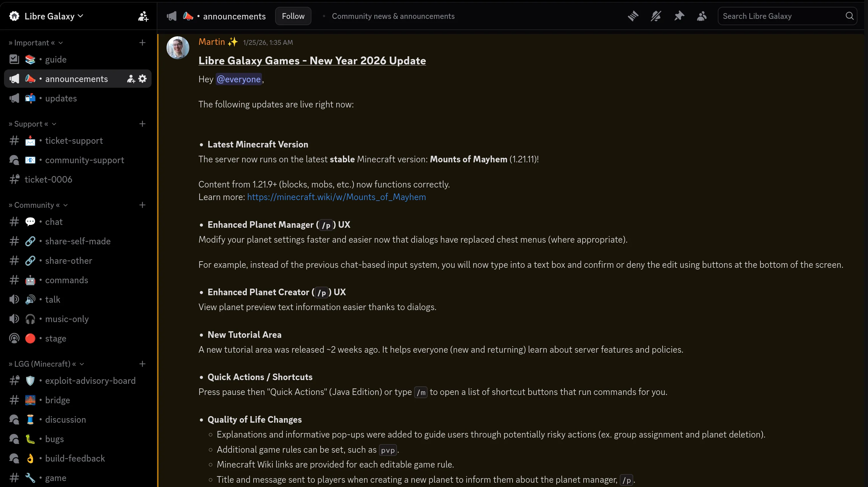Open the bridge channel
Screen dimensions: 868x487
(78, 400)
